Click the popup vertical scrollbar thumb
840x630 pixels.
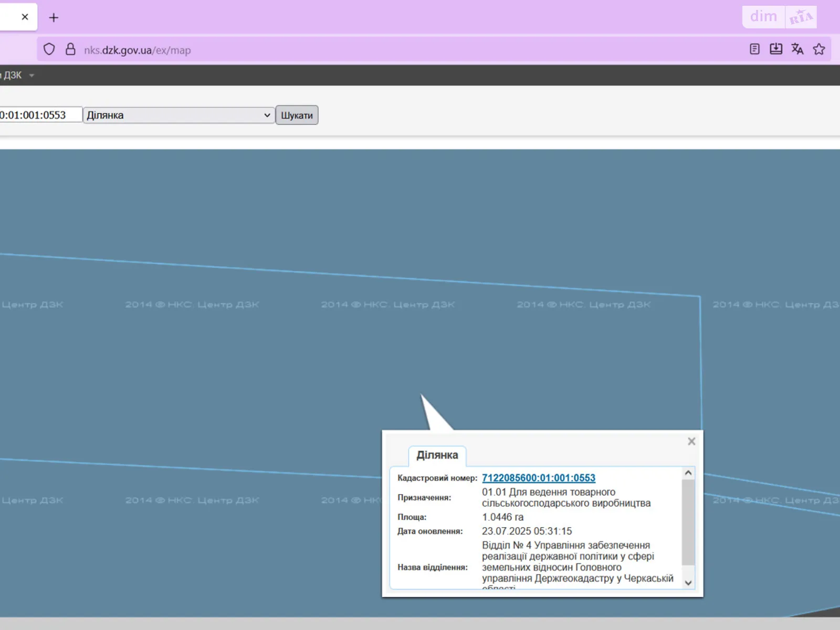[688, 522]
